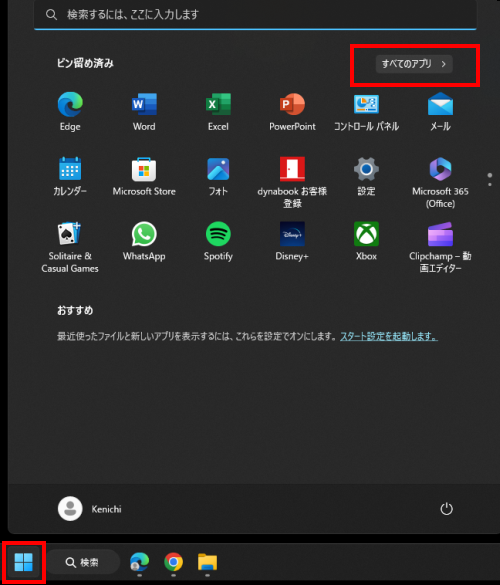
Task: Open コントロール パネル
Action: (x=366, y=111)
